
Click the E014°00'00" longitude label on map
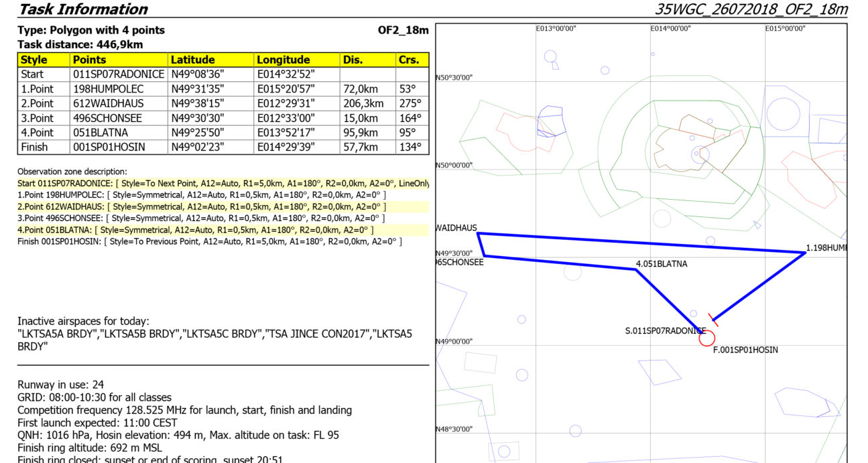point(670,29)
